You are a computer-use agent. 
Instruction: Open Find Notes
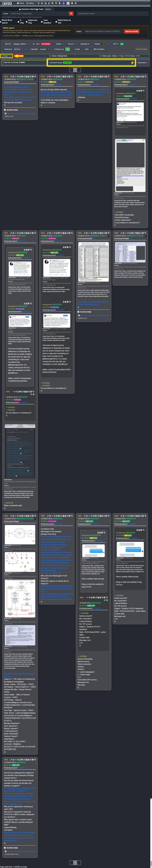coord(99,49)
